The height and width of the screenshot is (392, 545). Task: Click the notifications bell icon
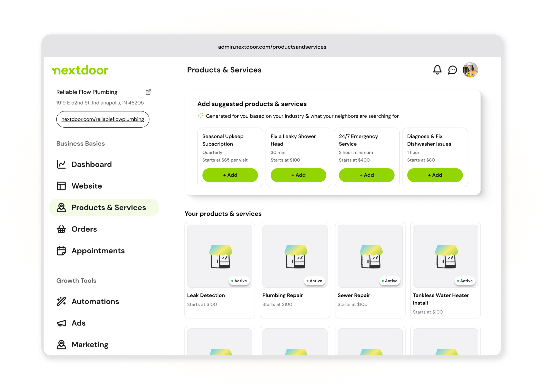[437, 70]
